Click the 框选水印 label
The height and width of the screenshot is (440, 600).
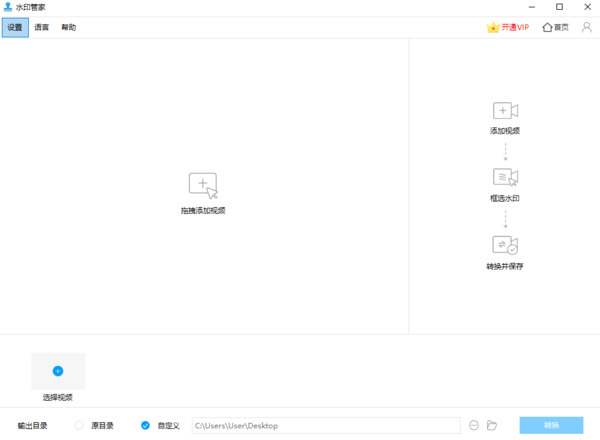[505, 198]
